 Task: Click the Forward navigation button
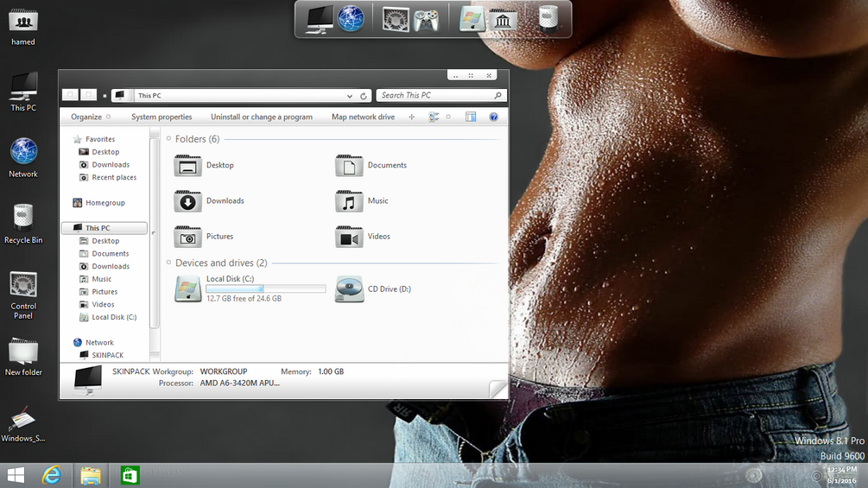(89, 95)
